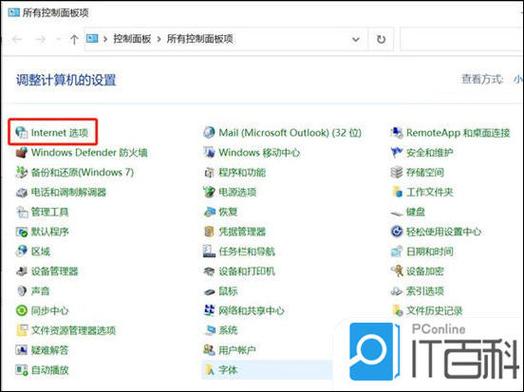Open the recent locations dropdown arrow
The height and width of the screenshot is (392, 524).
pos(58,39)
